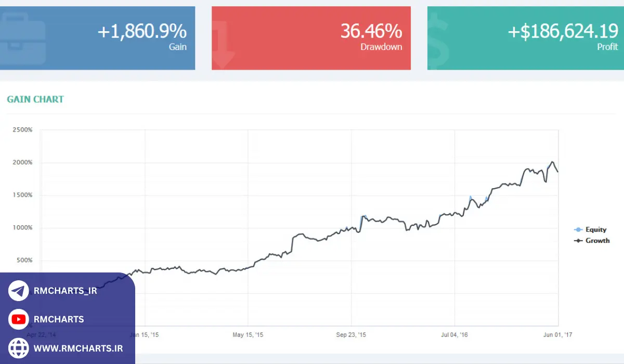Visit the WWW.RMCHARTS.IR website link
Screen dimensions: 624x364
click(78, 348)
